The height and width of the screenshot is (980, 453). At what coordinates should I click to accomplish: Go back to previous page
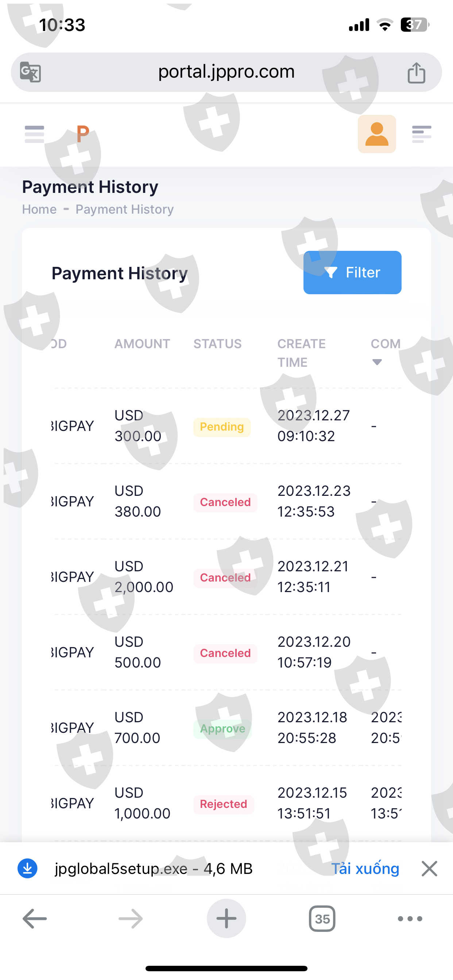(35, 919)
